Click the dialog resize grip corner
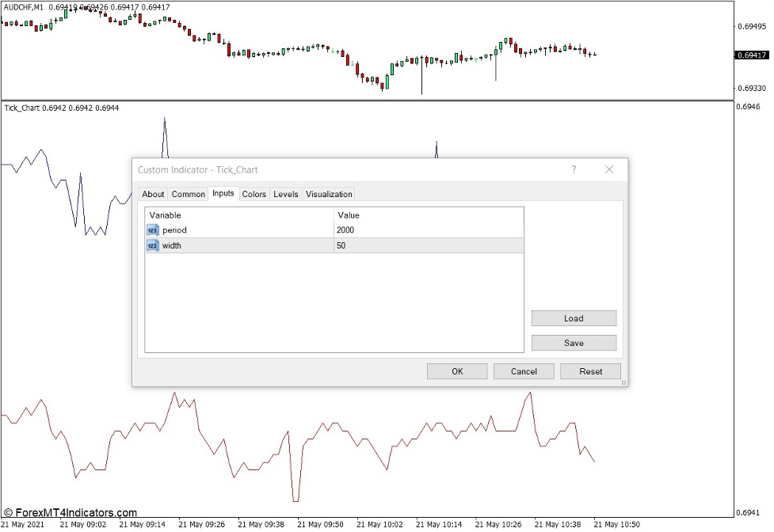Image resolution: width=774 pixels, height=532 pixels. point(623,382)
